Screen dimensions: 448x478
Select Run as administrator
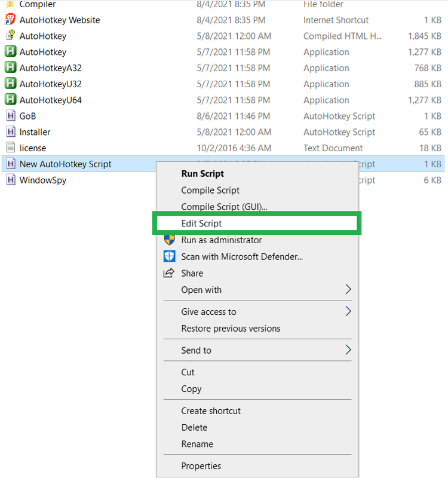click(x=222, y=240)
